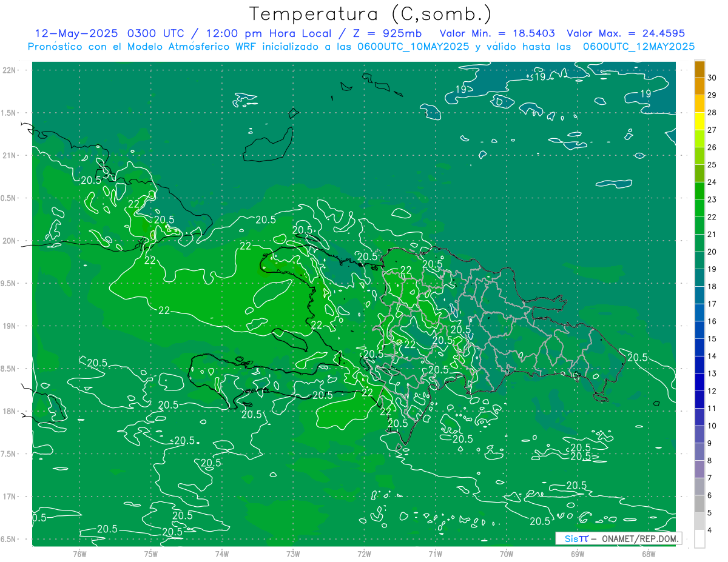Image resolution: width=728 pixels, height=562 pixels.
Task: Click the 'Valor Max. = 24.4595' value
Action: [625, 33]
